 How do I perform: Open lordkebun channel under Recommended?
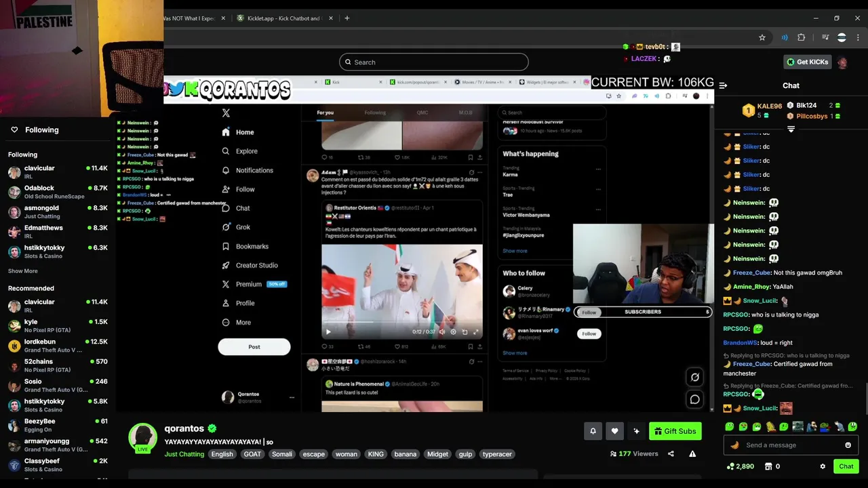coord(58,346)
